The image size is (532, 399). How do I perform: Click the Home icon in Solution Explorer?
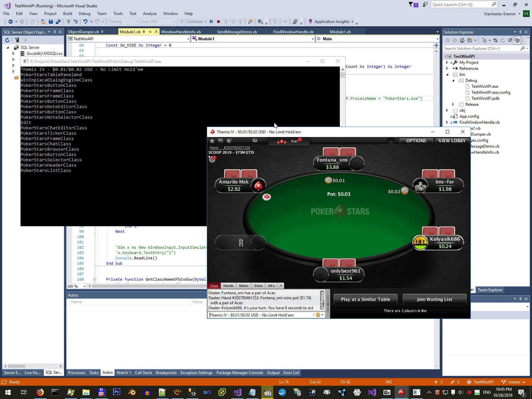click(462, 40)
